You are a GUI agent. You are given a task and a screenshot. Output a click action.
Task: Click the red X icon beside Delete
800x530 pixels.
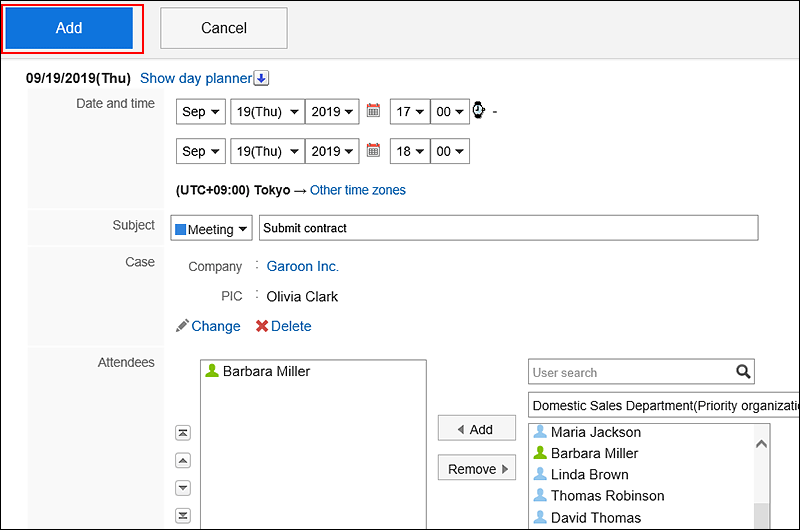[262, 326]
